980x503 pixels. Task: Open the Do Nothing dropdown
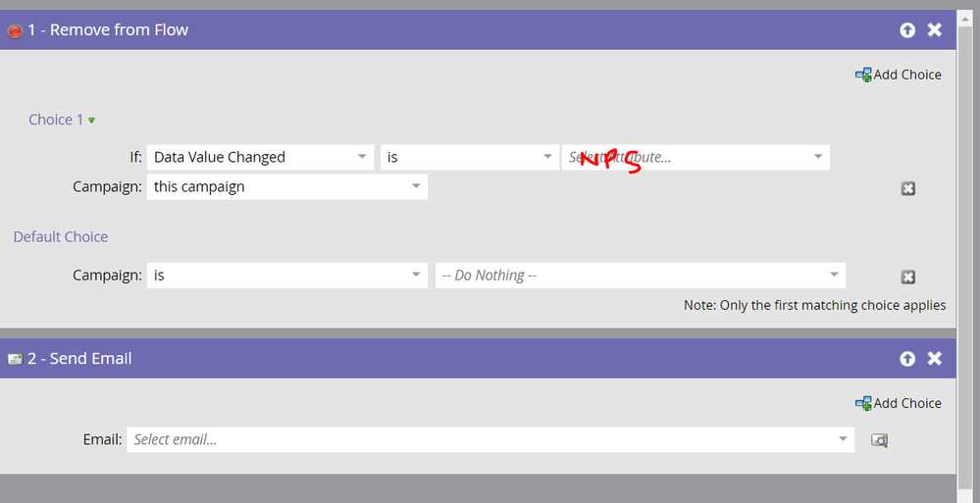coord(641,276)
